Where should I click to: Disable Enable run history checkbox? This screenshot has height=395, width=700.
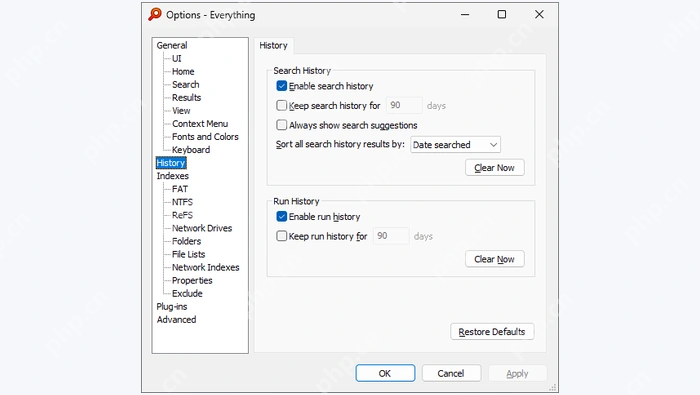click(281, 216)
